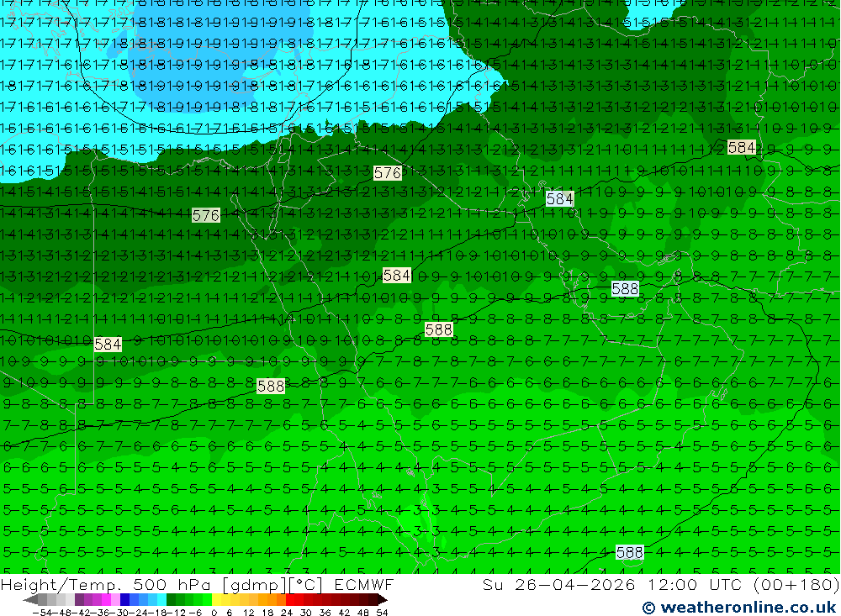
Task: Click the '(00+180)' forecast offset text
Action: (796, 584)
